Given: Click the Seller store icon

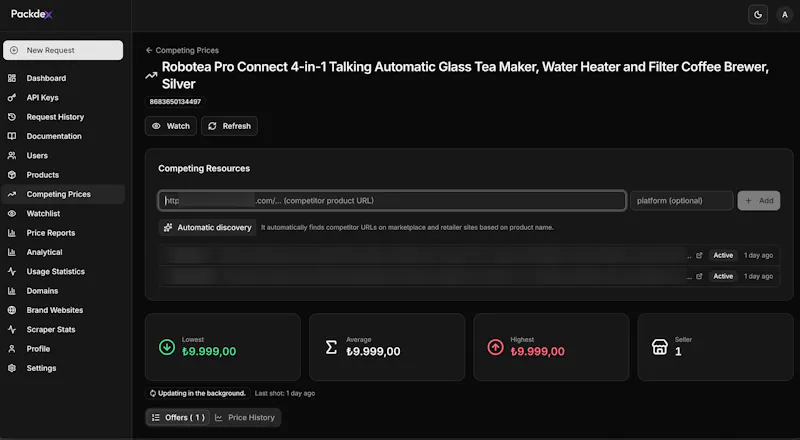Looking at the screenshot, I should [660, 347].
